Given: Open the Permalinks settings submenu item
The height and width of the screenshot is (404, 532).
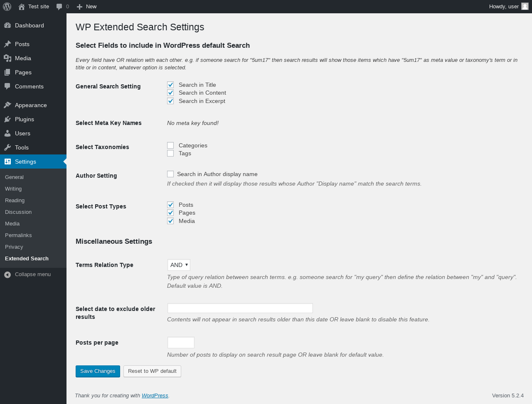Looking at the screenshot, I should pyautogui.click(x=18, y=235).
